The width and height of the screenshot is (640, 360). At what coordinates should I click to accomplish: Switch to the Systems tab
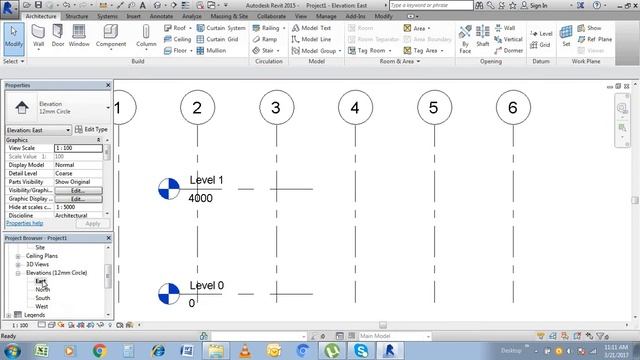107,16
